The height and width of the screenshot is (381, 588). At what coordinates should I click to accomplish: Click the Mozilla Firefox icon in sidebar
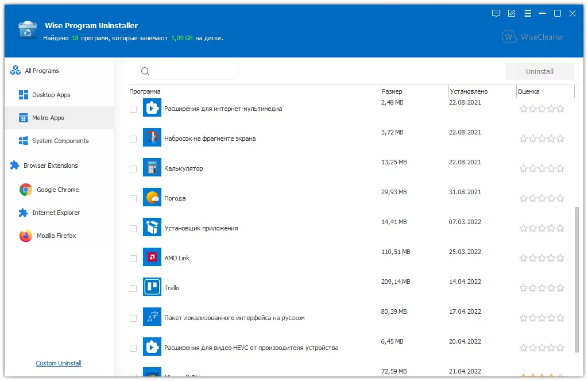coord(25,236)
